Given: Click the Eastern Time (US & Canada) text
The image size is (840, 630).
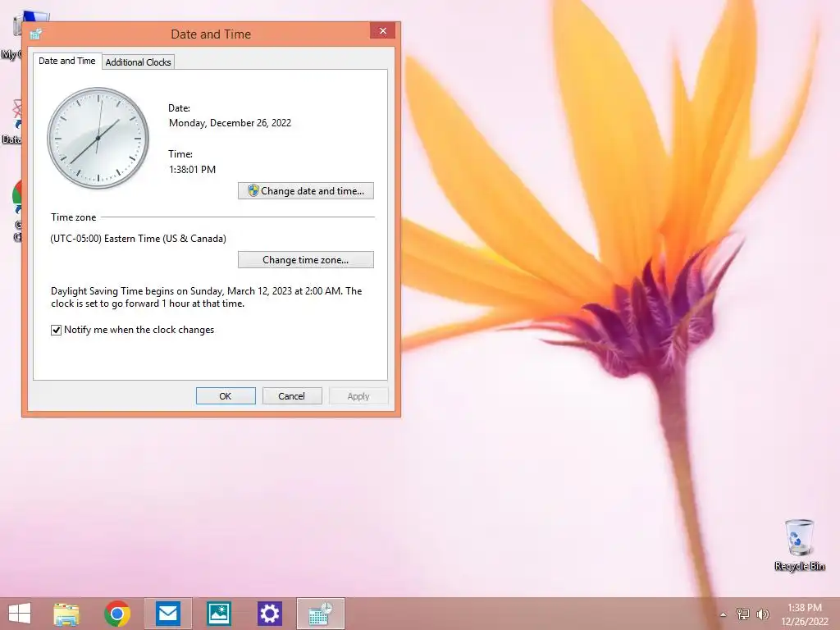Looking at the screenshot, I should point(138,239).
